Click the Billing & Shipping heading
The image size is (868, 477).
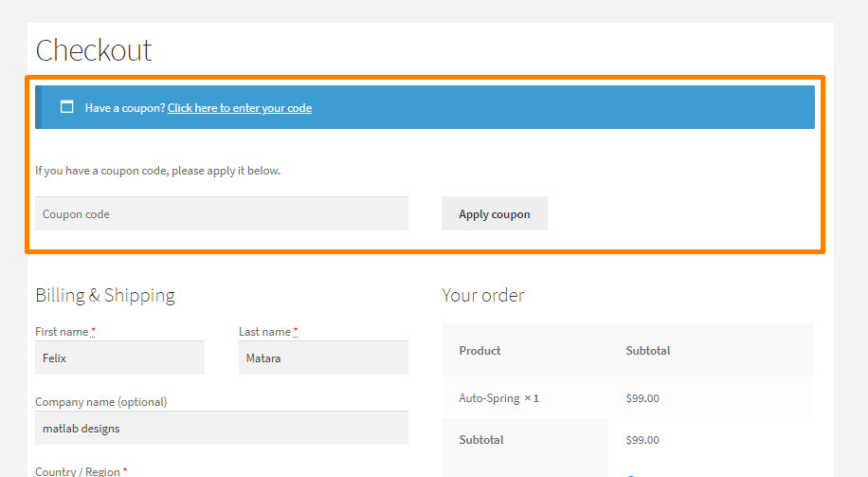[105, 295]
